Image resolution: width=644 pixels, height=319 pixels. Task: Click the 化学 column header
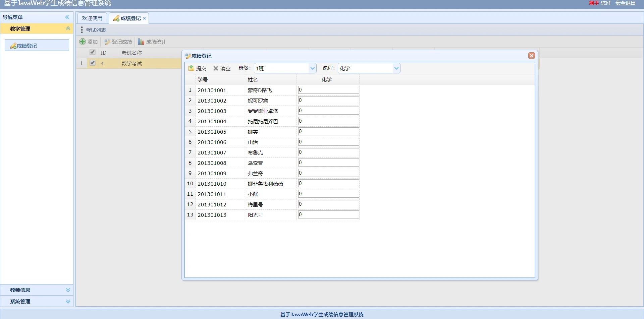pyautogui.click(x=328, y=80)
